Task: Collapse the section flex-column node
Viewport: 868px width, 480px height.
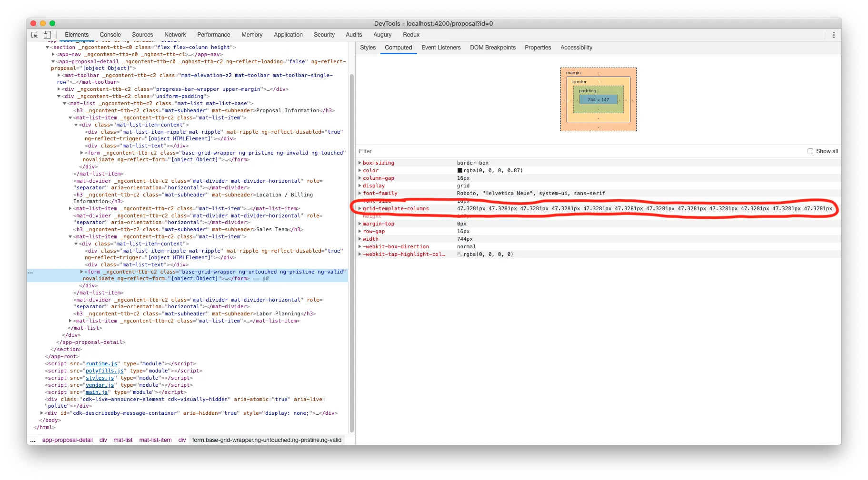Action: pyautogui.click(x=47, y=48)
